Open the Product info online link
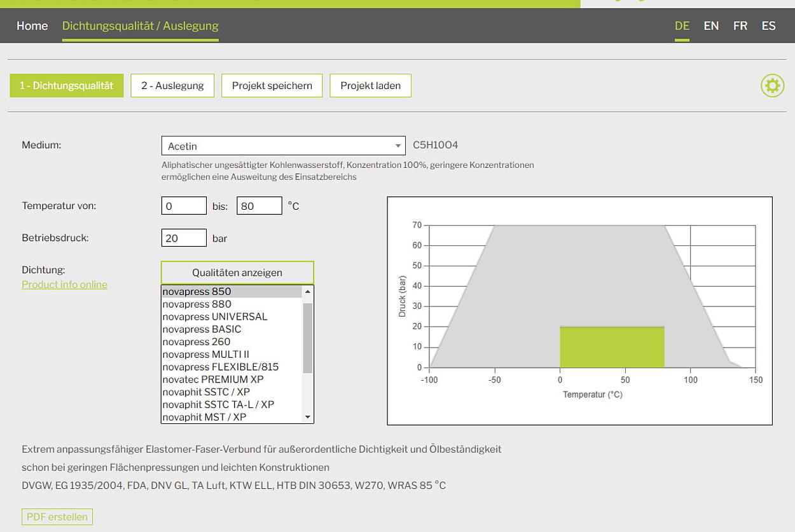Image resolution: width=795 pixels, height=532 pixels. coord(65,285)
